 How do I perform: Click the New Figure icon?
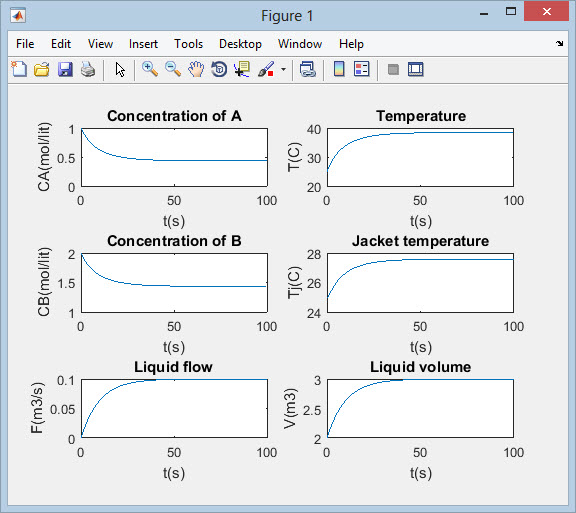(x=19, y=69)
